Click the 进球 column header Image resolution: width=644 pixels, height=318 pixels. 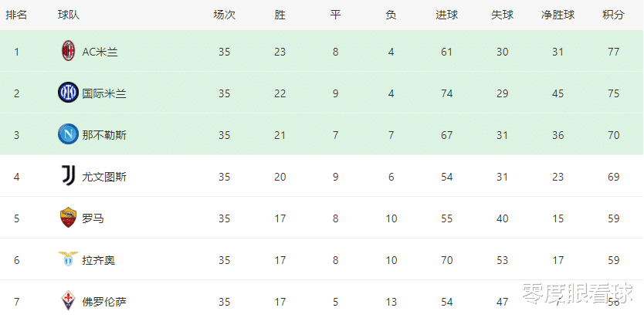[x=447, y=15]
